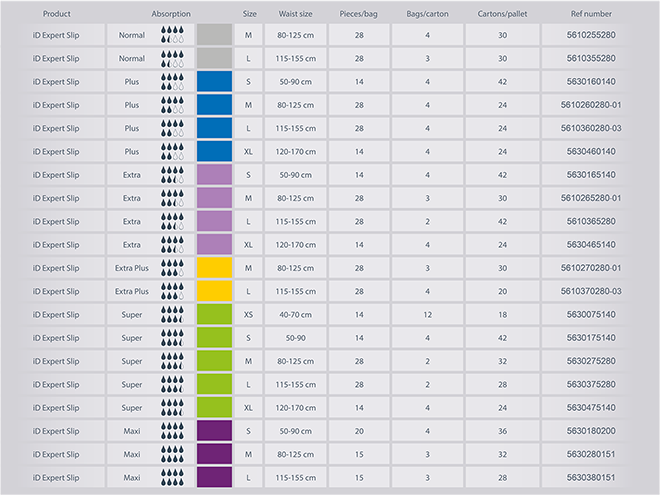Screen dimensions: 660x495
Task: Select reference number 5630280151
Action: (x=591, y=454)
